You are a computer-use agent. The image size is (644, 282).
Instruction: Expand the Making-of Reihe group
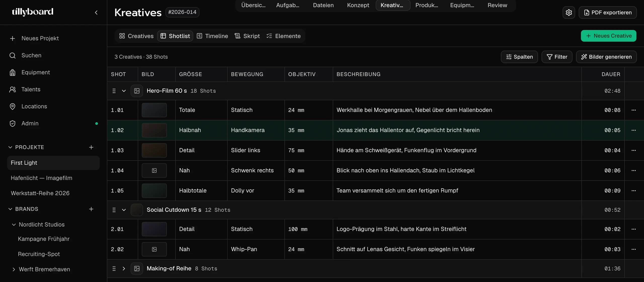pos(124,268)
